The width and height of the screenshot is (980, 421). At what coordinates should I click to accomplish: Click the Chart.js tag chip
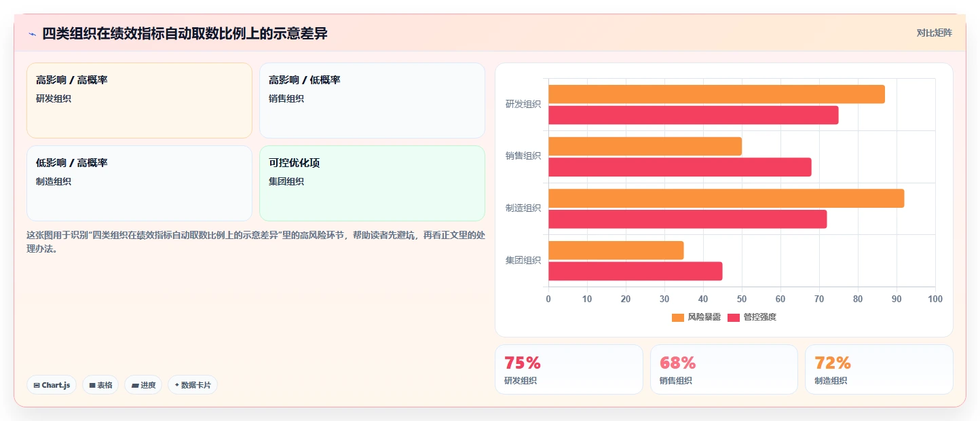52,385
